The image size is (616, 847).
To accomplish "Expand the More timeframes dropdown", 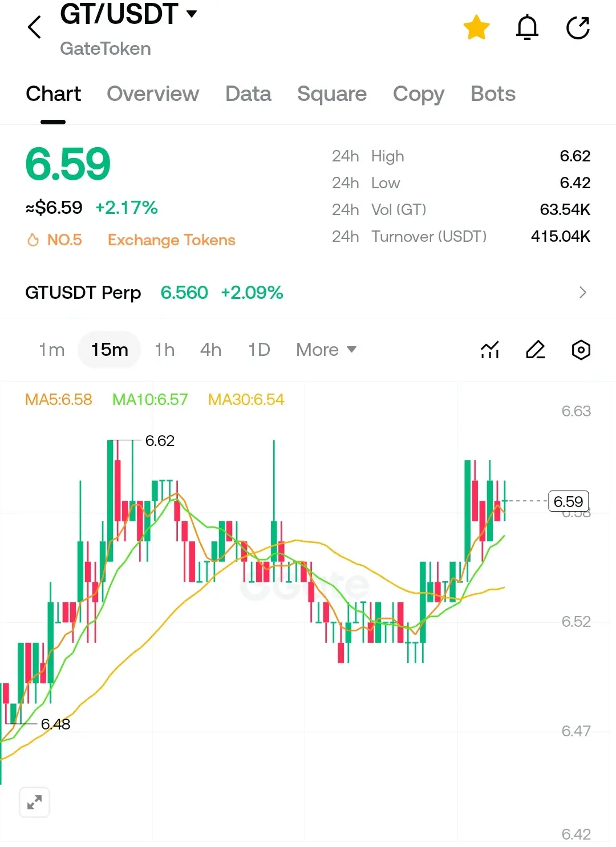I will [x=326, y=350].
